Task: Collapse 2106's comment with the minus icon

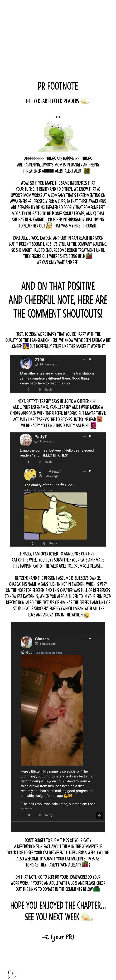Action: click(x=84, y=359)
